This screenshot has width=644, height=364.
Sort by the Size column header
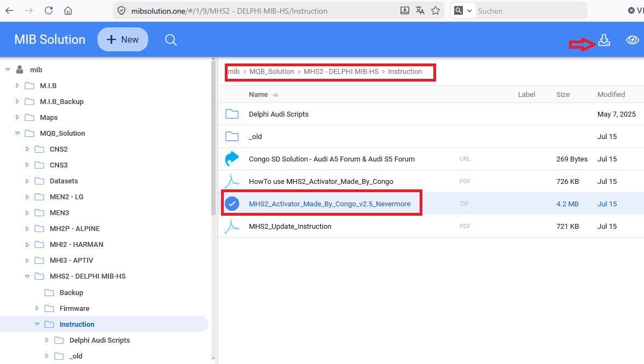562,95
